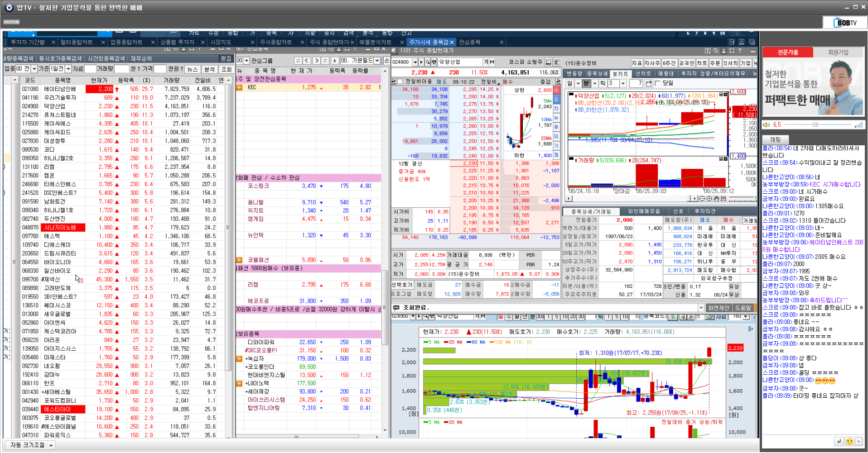Select the 외인매매모음 tab
Screen dimensions: 868x453
tap(643, 211)
